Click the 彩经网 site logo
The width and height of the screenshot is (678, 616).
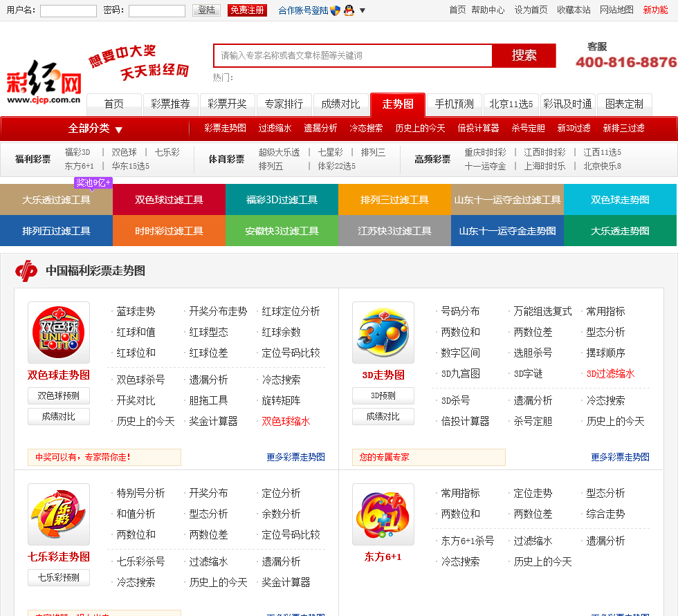point(44,82)
